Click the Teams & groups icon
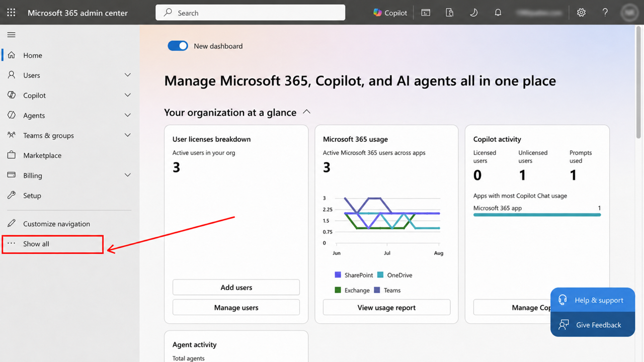Screen dimensions: 644x362 pyautogui.click(x=12, y=135)
